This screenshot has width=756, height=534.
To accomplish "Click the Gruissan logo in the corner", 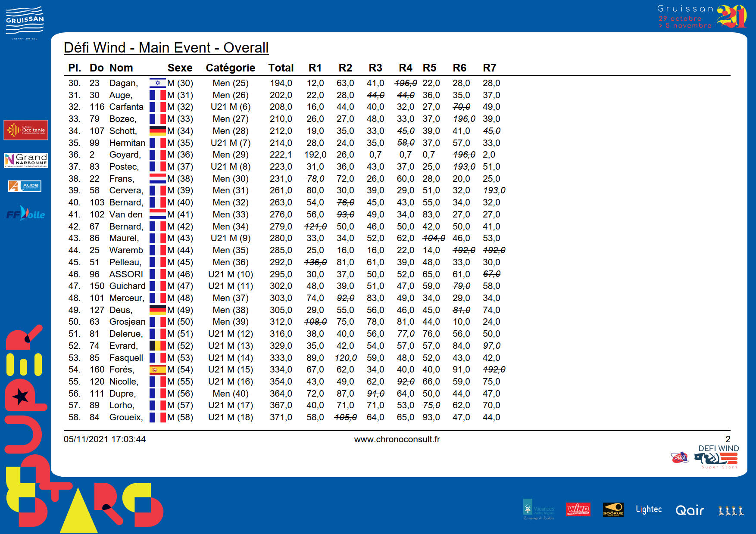I will tap(25, 22).
